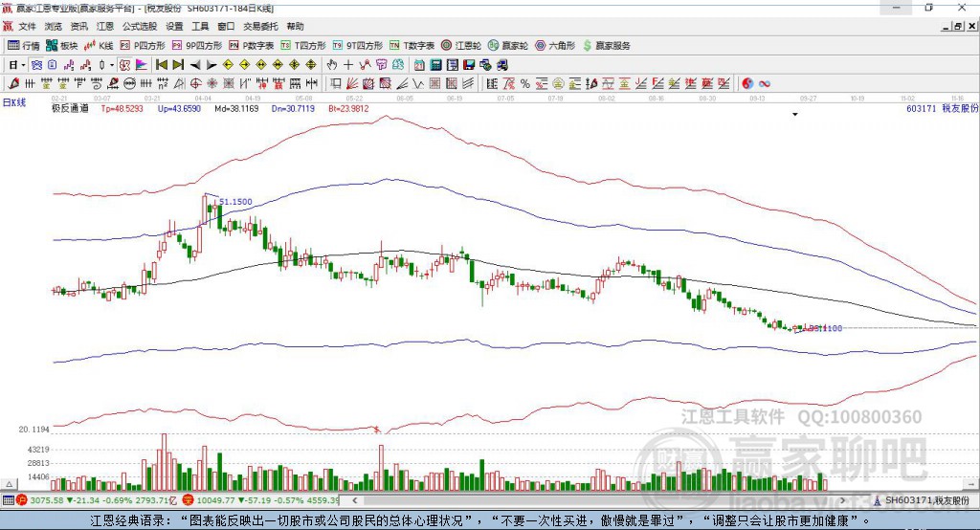Click the Tp=48.5293 value
This screenshot has width=980, height=530.
[122, 108]
